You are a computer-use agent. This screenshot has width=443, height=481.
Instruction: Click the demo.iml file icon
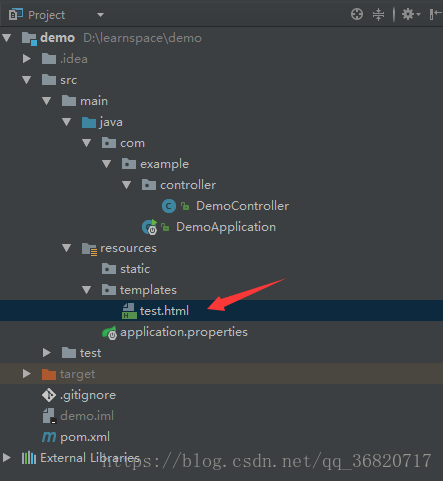(50, 416)
